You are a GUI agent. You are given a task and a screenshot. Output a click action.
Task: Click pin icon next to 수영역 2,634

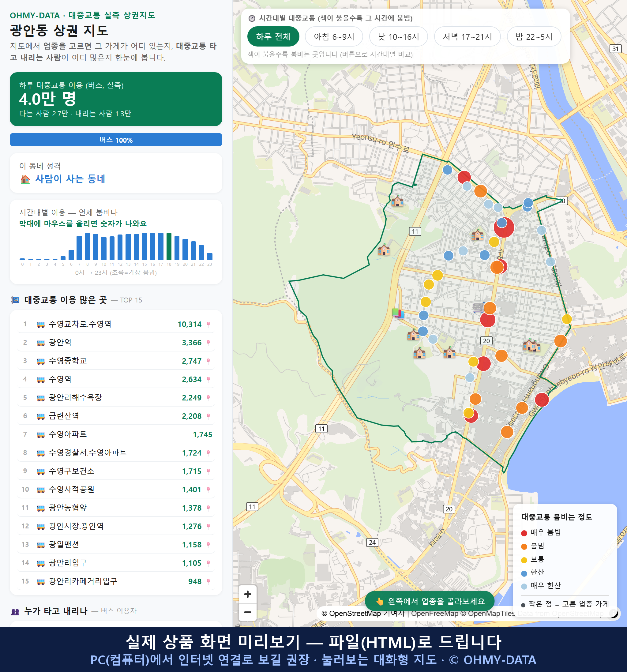(x=208, y=379)
